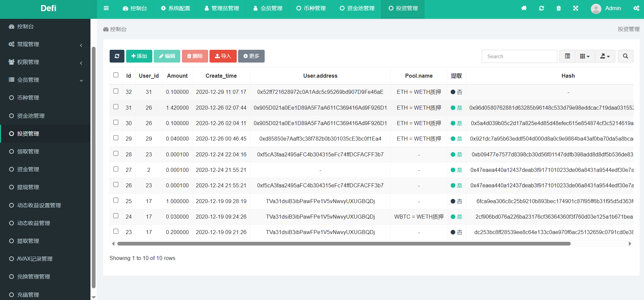Click the fullscreen expand icon
Viewport: 644px width, 300px height.
coord(576,8)
